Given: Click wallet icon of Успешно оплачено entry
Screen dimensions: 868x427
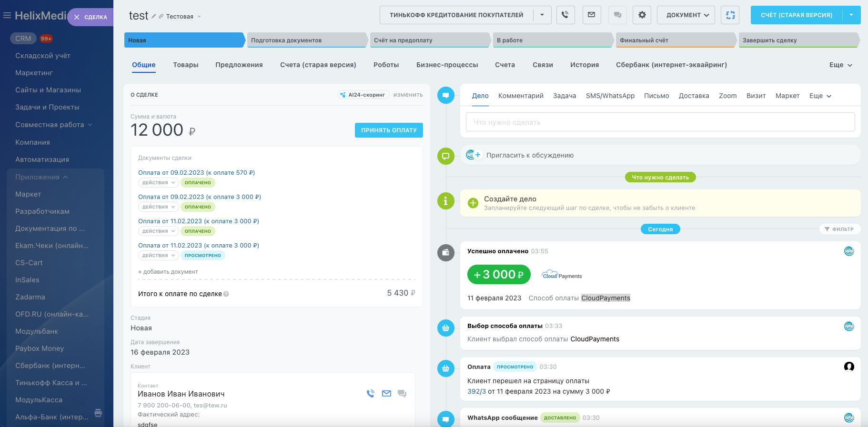Looking at the screenshot, I should 446,252.
